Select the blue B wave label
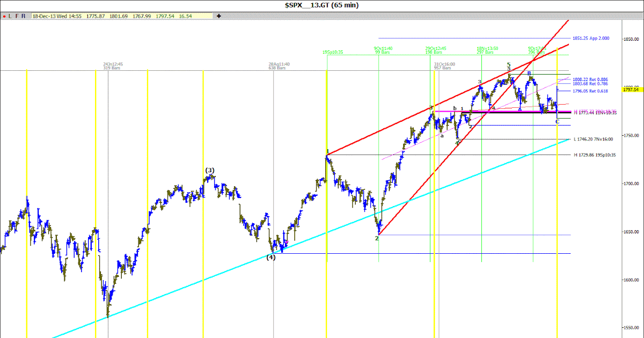 [x=529, y=73]
